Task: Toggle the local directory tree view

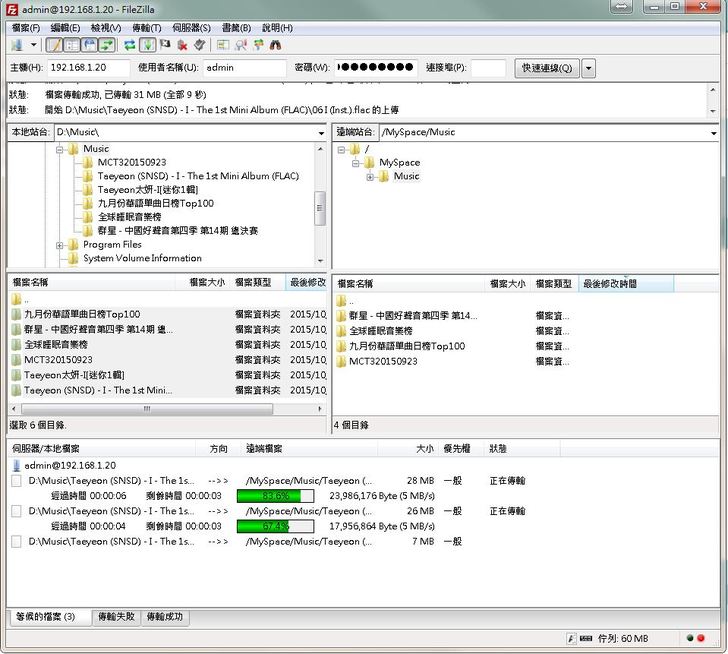Action: (x=72, y=45)
